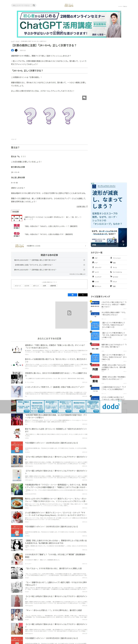Open ヘア category icon

93,263
